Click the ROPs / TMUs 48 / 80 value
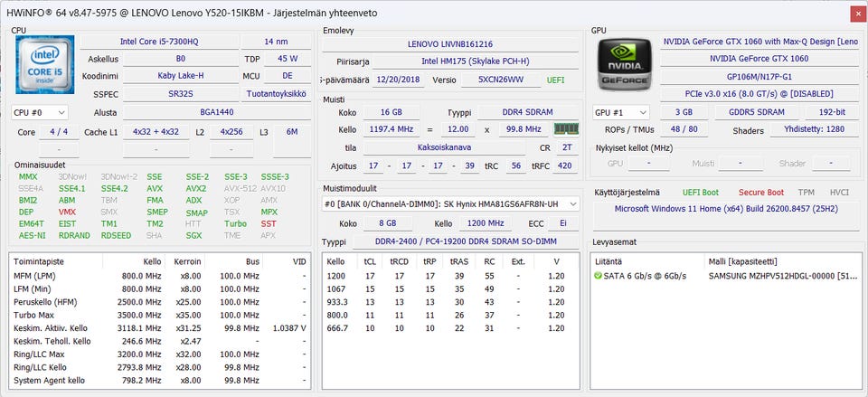The width and height of the screenshot is (868, 397). tap(684, 129)
